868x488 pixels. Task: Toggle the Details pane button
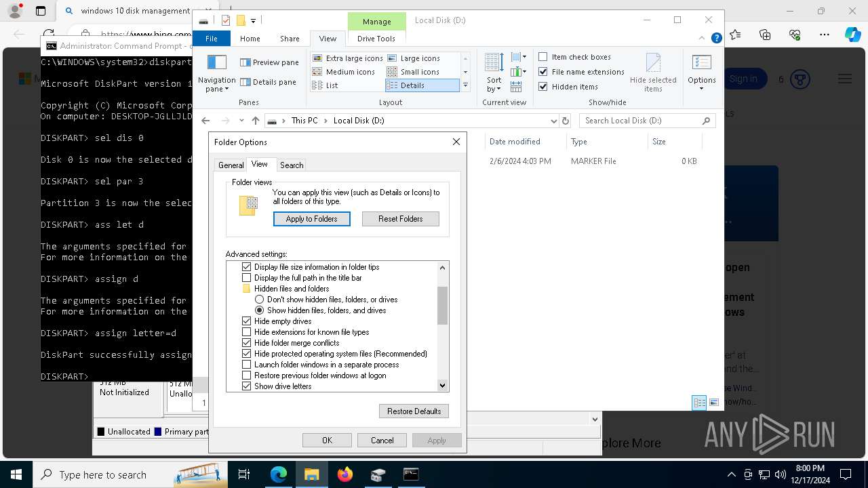point(269,82)
